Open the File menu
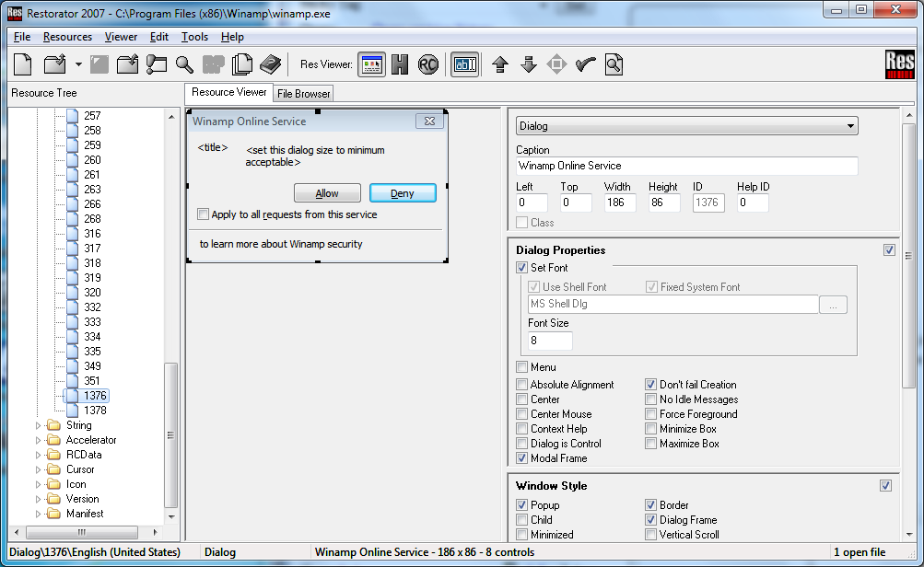Image resolution: width=924 pixels, height=567 pixels. (x=22, y=37)
